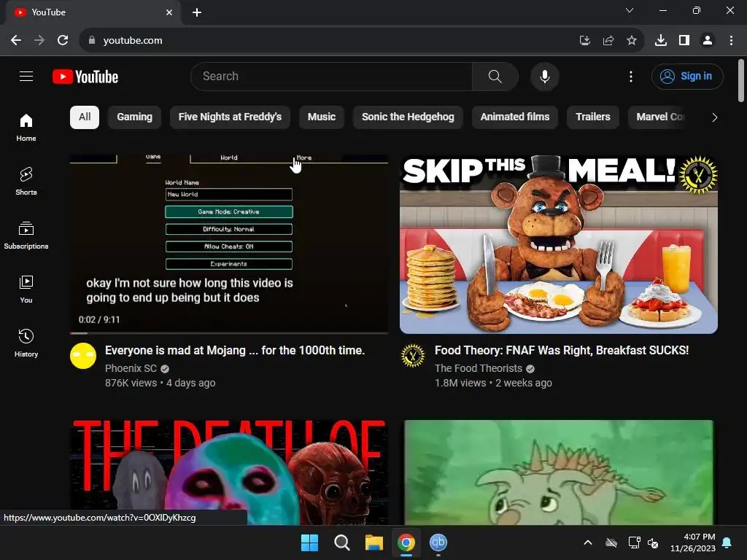Seek on the Mojang video progress bar

point(228,332)
